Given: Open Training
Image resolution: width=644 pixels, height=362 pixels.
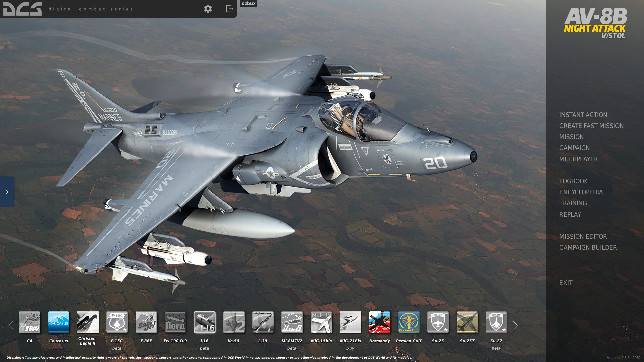Looking at the screenshot, I should click(x=573, y=203).
